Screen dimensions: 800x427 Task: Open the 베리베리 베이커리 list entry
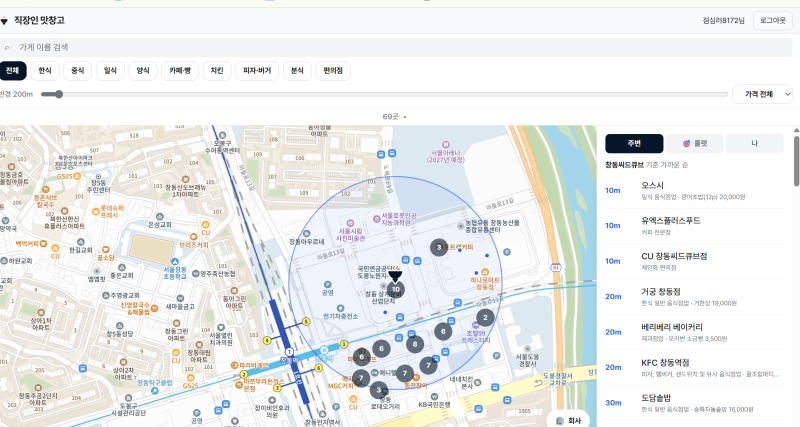click(x=694, y=332)
